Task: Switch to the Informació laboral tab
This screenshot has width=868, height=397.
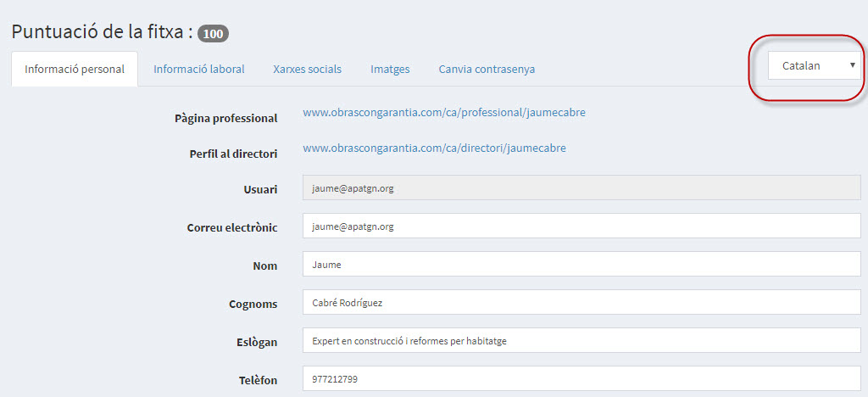Action: [199, 69]
